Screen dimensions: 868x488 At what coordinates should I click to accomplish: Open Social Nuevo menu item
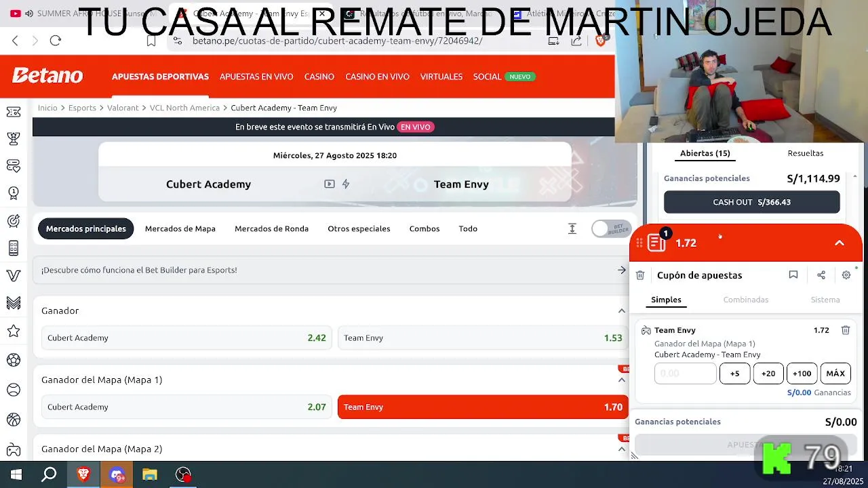coord(505,77)
